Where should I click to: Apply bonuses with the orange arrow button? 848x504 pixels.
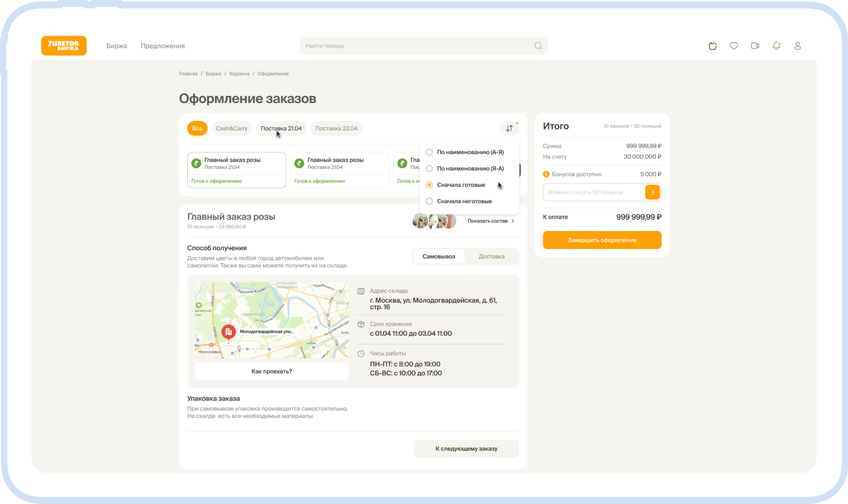[x=652, y=192]
